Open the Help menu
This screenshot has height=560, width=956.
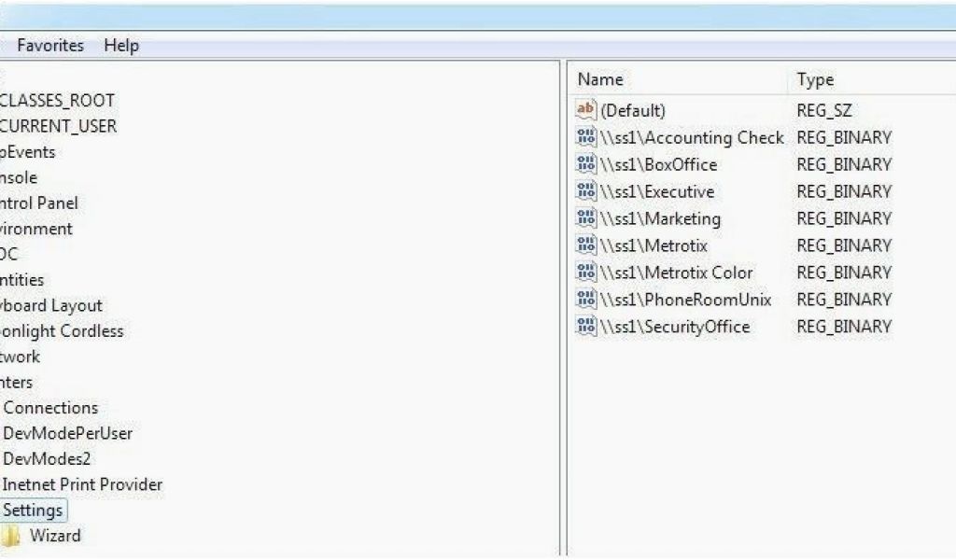[x=121, y=45]
